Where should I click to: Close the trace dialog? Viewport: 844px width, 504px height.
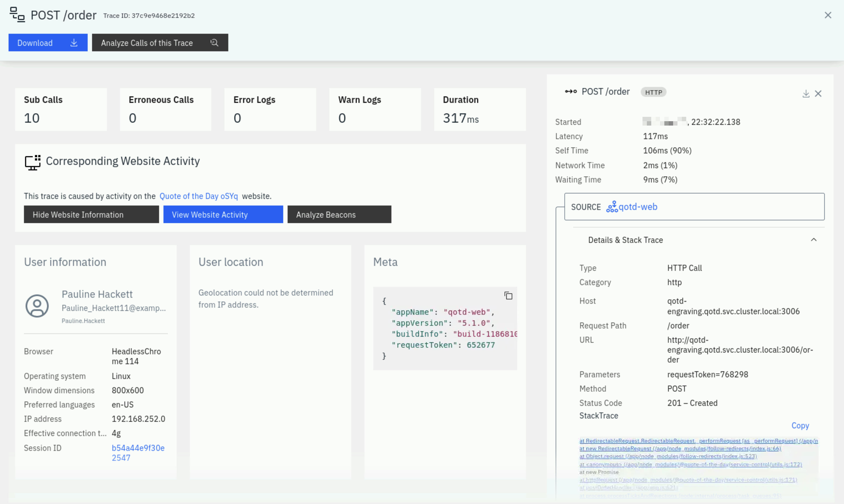click(x=828, y=15)
